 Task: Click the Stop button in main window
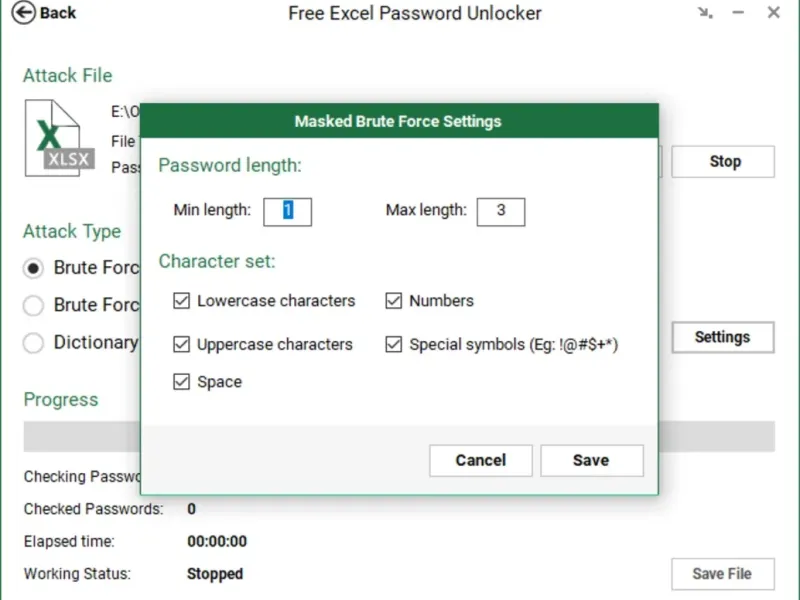coord(723,162)
